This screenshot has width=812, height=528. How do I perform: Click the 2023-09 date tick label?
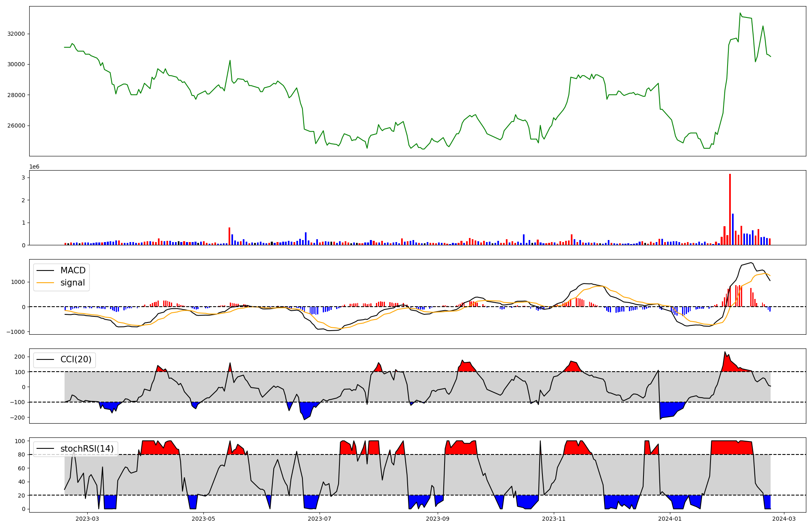pos(438,519)
